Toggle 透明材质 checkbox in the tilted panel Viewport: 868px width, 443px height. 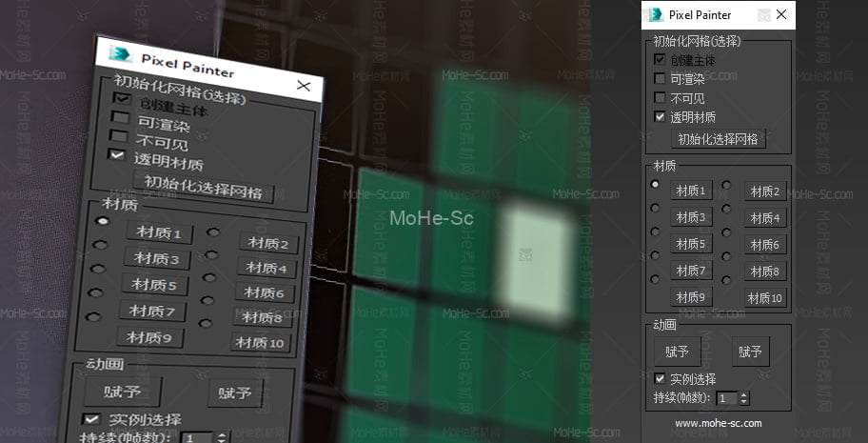117,154
